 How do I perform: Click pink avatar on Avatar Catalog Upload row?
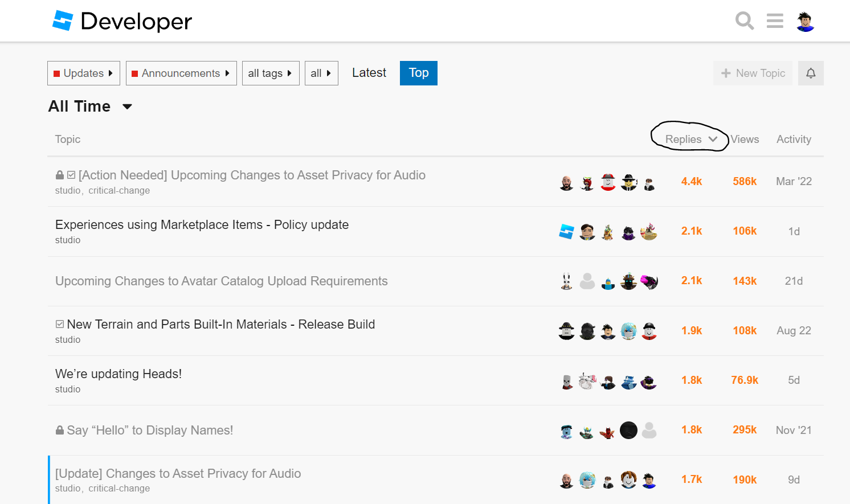(649, 281)
